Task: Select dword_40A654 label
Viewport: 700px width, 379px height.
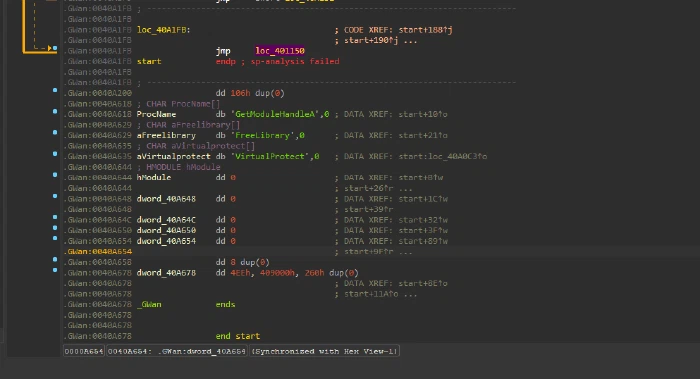Action: point(166,241)
